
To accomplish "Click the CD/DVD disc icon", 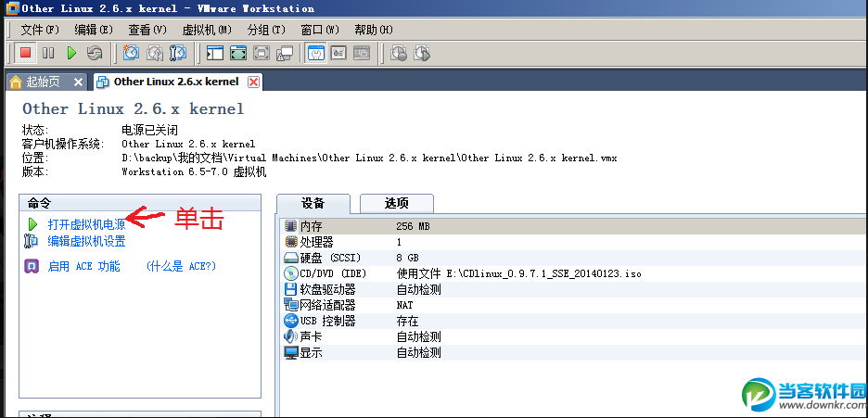I will 290,273.
